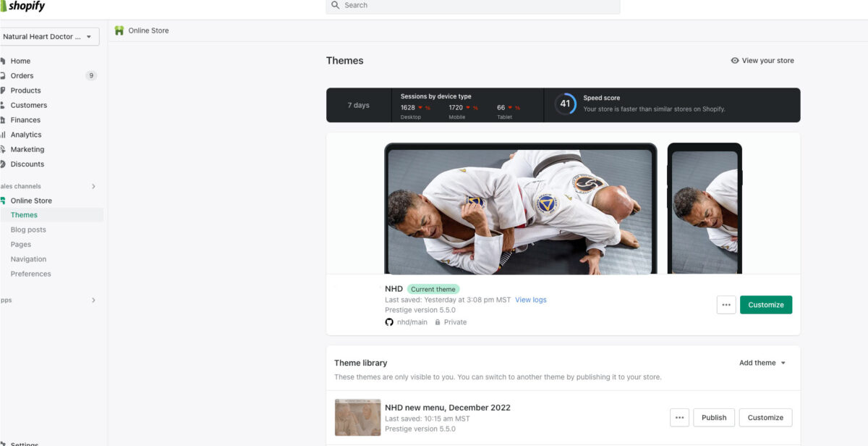This screenshot has width=868, height=446.
Task: Click the speed score 41 circle
Action: tap(565, 104)
